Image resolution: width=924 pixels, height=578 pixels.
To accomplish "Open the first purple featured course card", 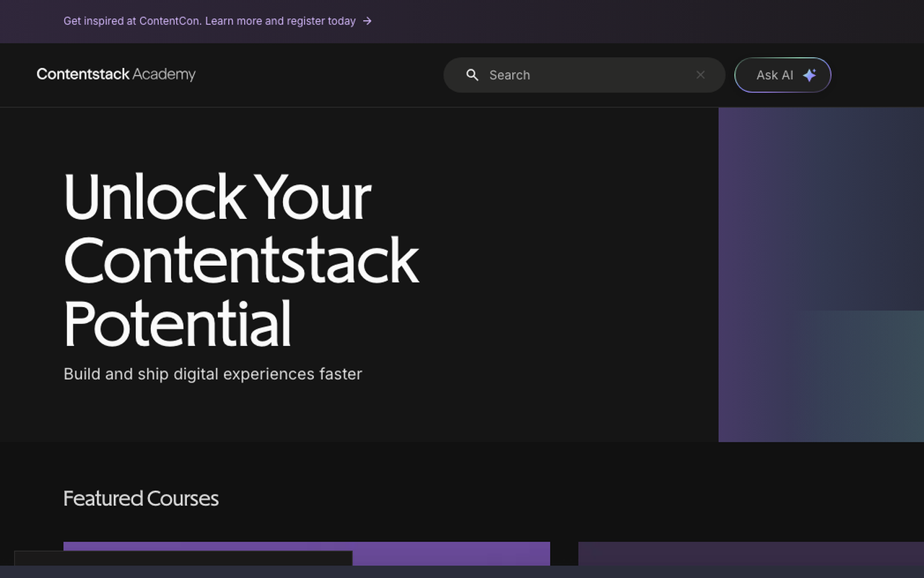I will pyautogui.click(x=307, y=553).
